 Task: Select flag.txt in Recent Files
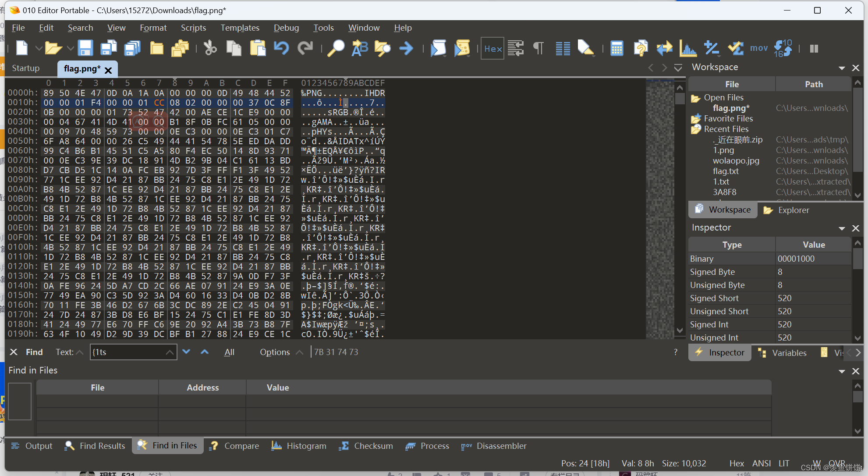[726, 171]
